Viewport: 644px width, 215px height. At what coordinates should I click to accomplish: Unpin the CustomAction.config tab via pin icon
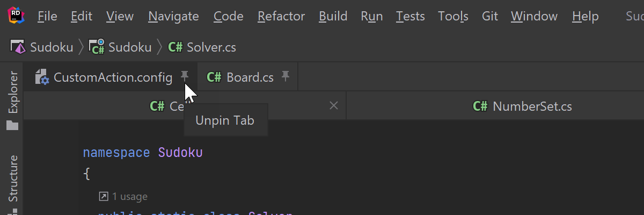pos(185,76)
